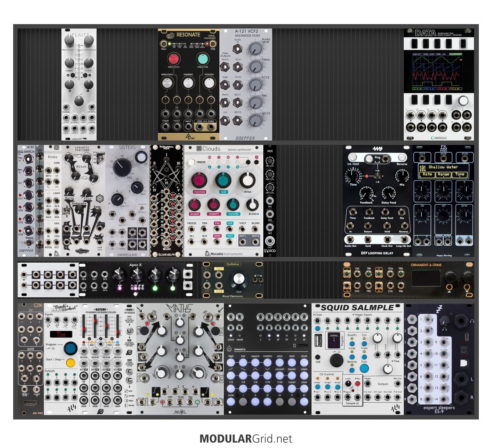Select Rate on the FX Aid Pro display
Viewport: 492px width, 448px height.
(x=427, y=174)
